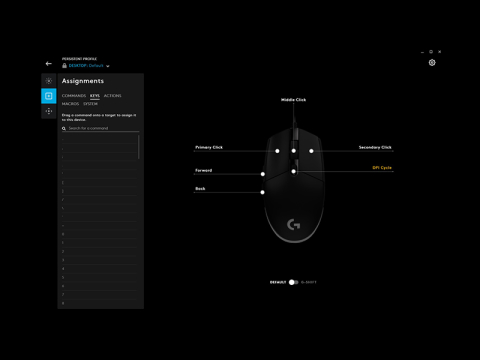Switch to the SYSTEM tab

tap(90, 104)
